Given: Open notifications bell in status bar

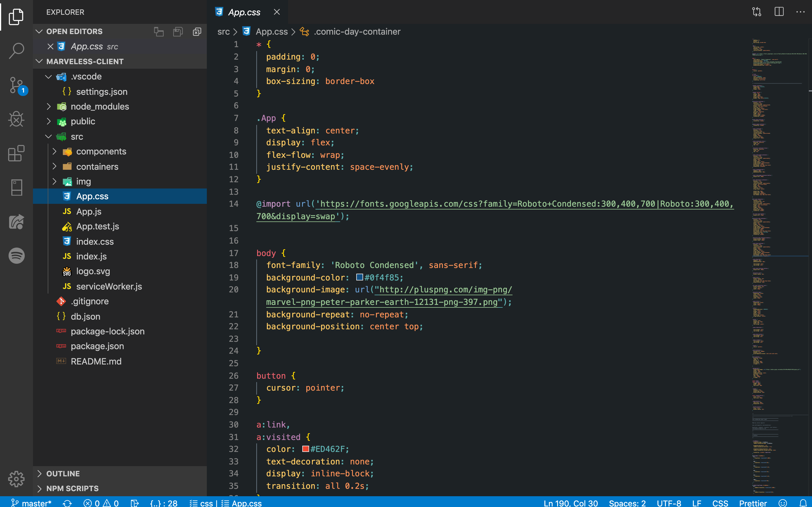Looking at the screenshot, I should [x=803, y=503].
